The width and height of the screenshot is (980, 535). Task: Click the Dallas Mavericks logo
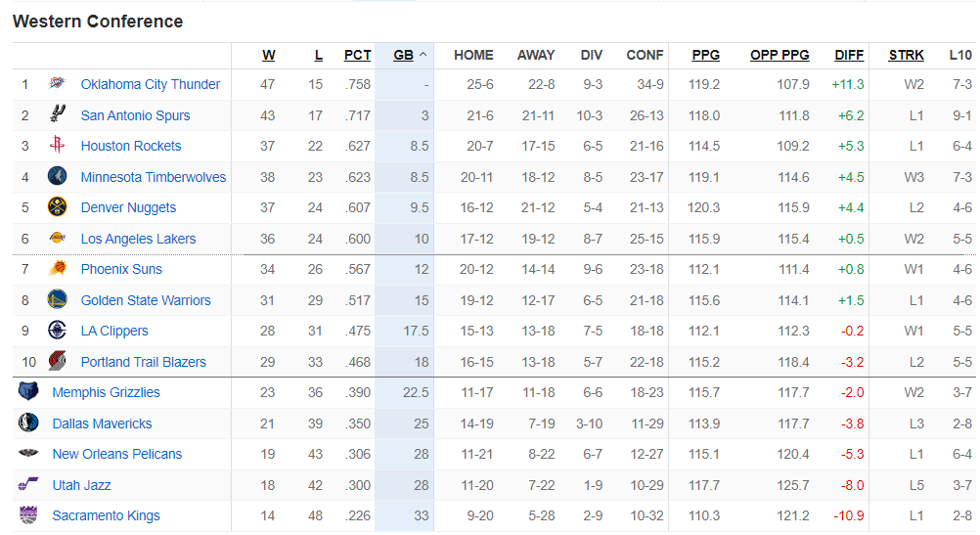pyautogui.click(x=28, y=424)
